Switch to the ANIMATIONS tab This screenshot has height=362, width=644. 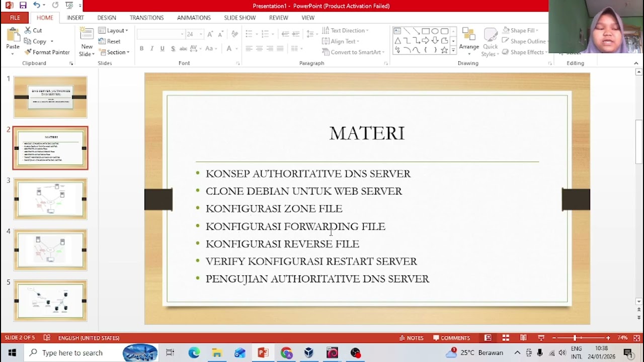click(x=194, y=18)
